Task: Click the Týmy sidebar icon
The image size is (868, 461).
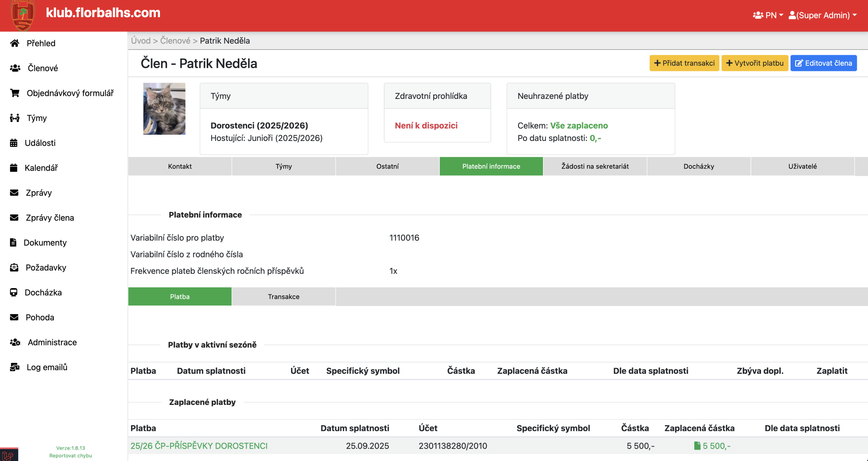Action: click(15, 118)
